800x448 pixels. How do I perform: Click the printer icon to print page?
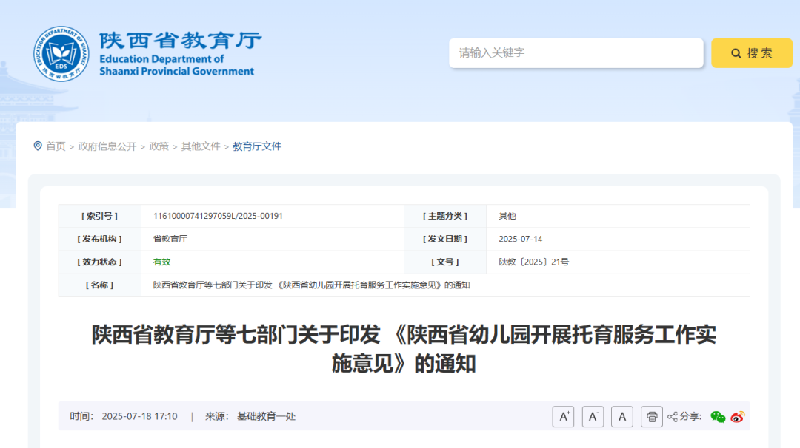click(x=652, y=417)
